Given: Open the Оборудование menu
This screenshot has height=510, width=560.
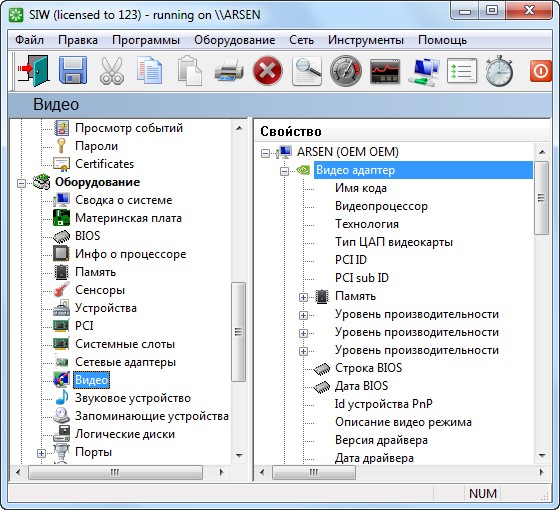Looking at the screenshot, I should click(235, 40).
